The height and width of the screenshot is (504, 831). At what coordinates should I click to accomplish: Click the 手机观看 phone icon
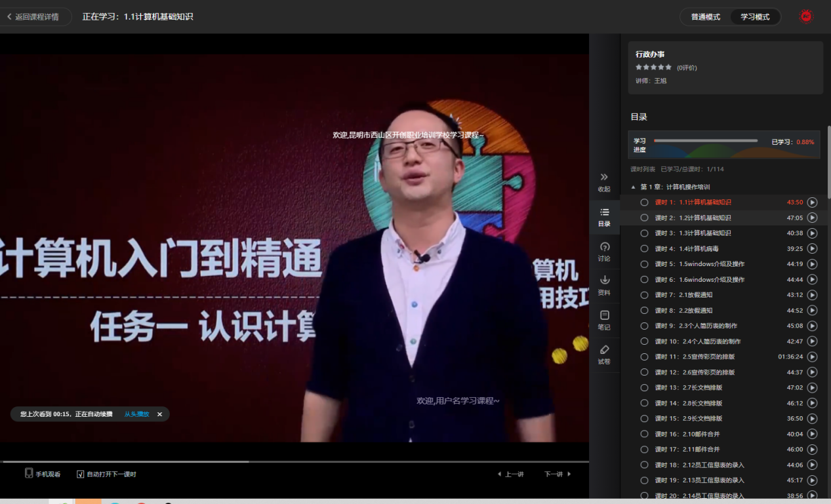(29, 473)
